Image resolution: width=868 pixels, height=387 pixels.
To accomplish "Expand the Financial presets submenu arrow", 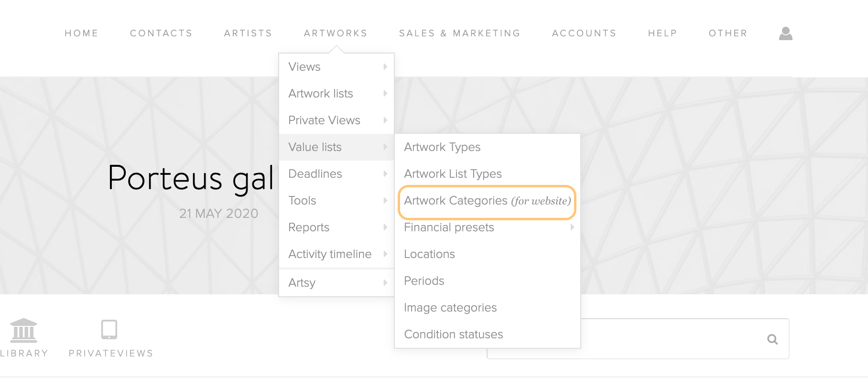I will click(x=572, y=227).
